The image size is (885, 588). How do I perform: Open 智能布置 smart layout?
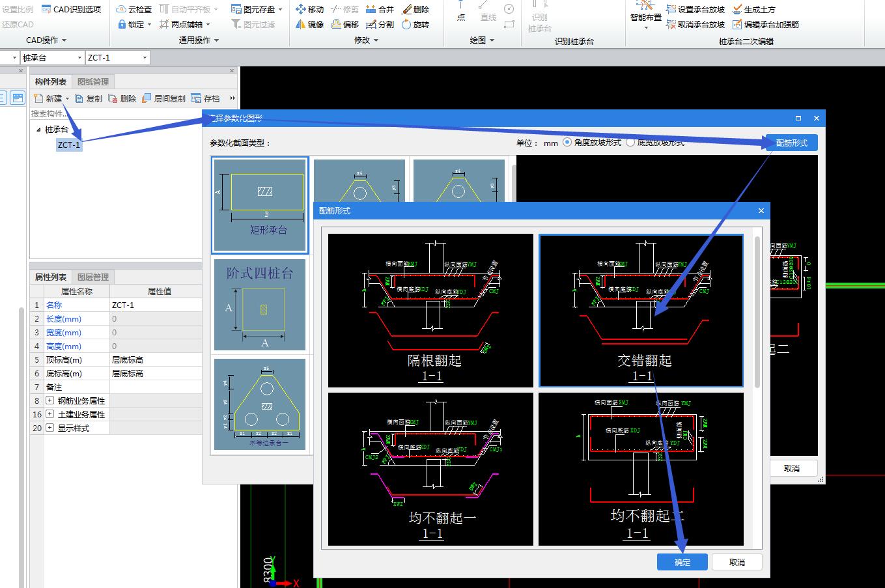click(645, 16)
